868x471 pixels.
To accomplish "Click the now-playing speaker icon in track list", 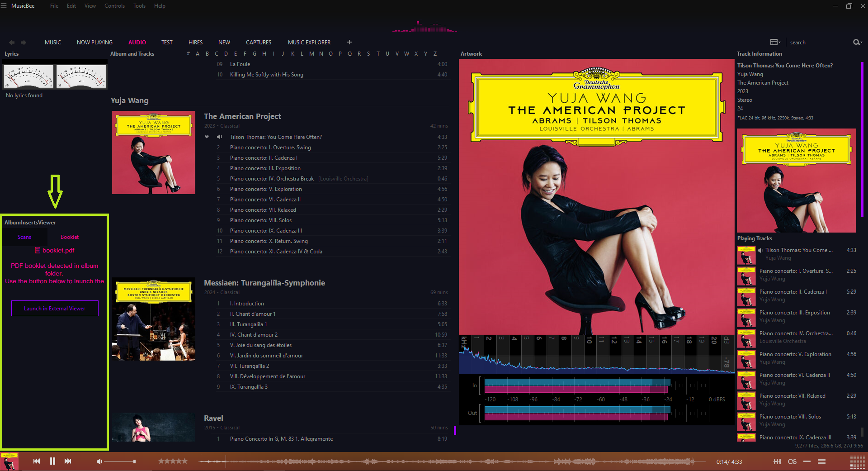I will (219, 137).
